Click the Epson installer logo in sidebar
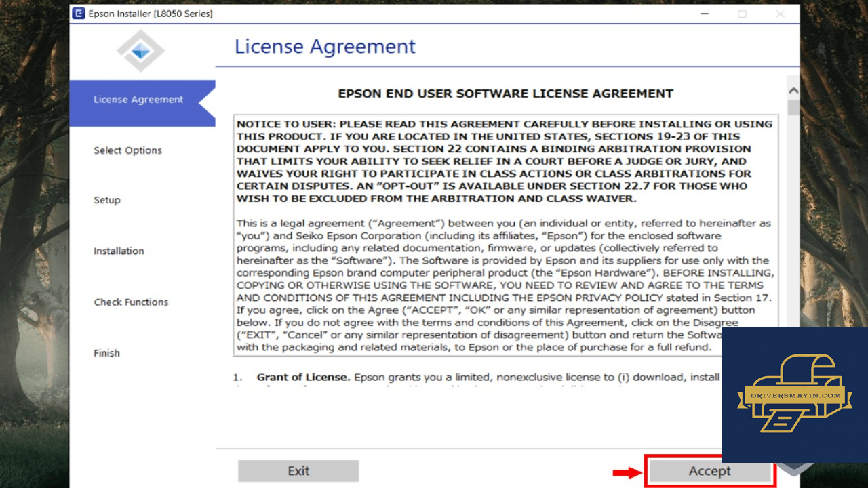 coord(140,51)
